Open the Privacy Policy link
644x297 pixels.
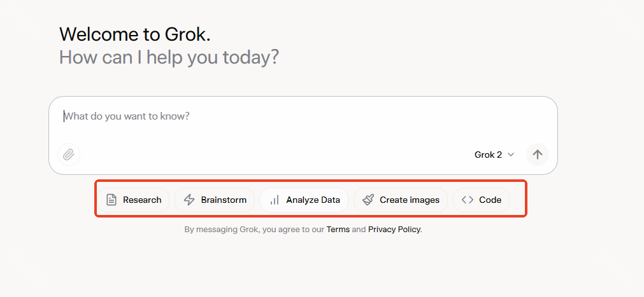pyautogui.click(x=394, y=230)
